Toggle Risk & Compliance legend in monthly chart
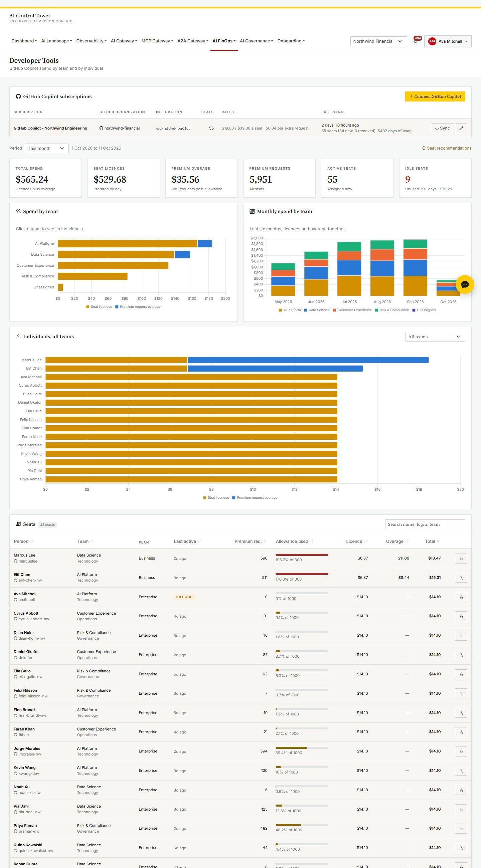 pyautogui.click(x=392, y=310)
